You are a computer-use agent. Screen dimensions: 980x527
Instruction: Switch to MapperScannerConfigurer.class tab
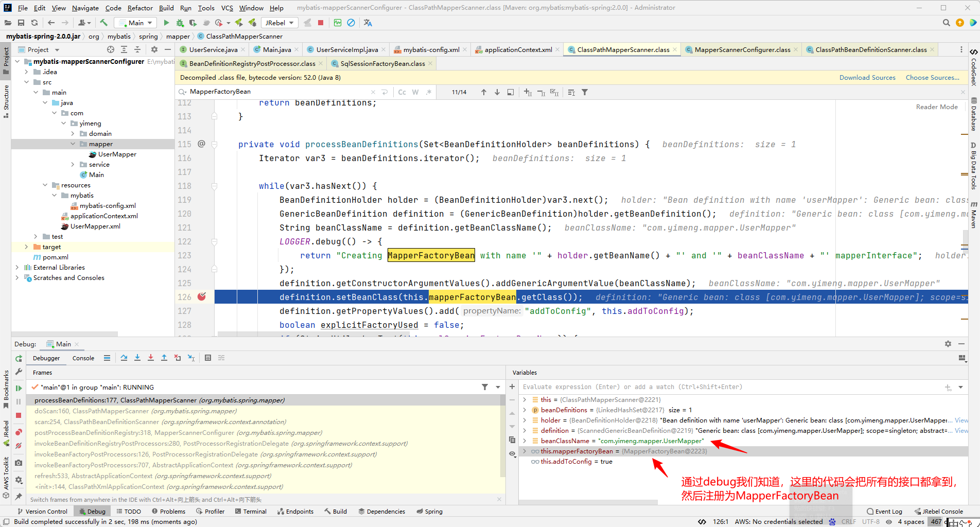(742, 49)
